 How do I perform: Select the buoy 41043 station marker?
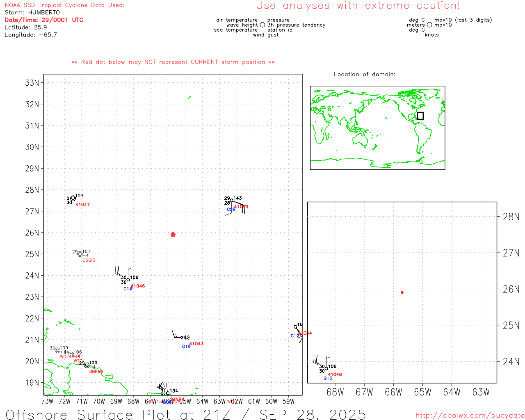click(x=187, y=338)
